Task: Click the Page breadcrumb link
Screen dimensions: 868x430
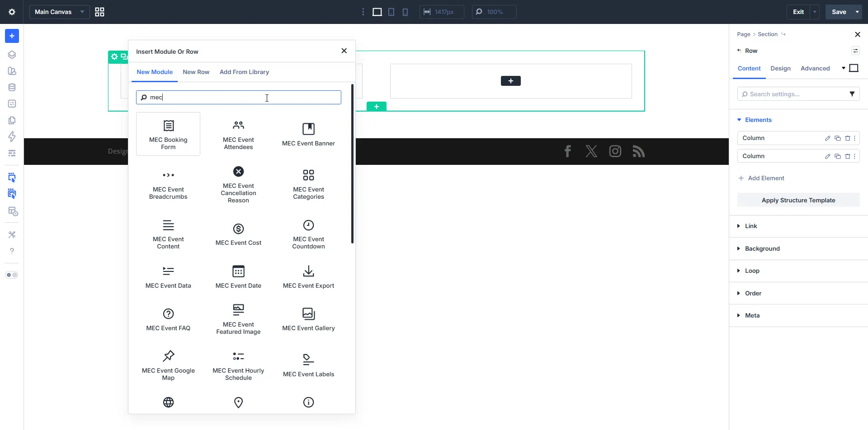Action: coord(743,34)
